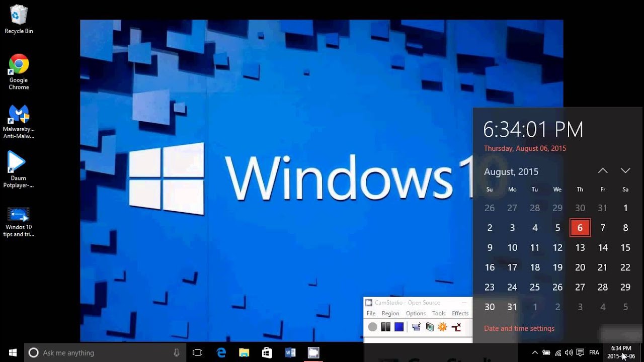Image resolution: width=644 pixels, height=362 pixels.
Task: Click the battery power tray icon
Action: click(546, 352)
